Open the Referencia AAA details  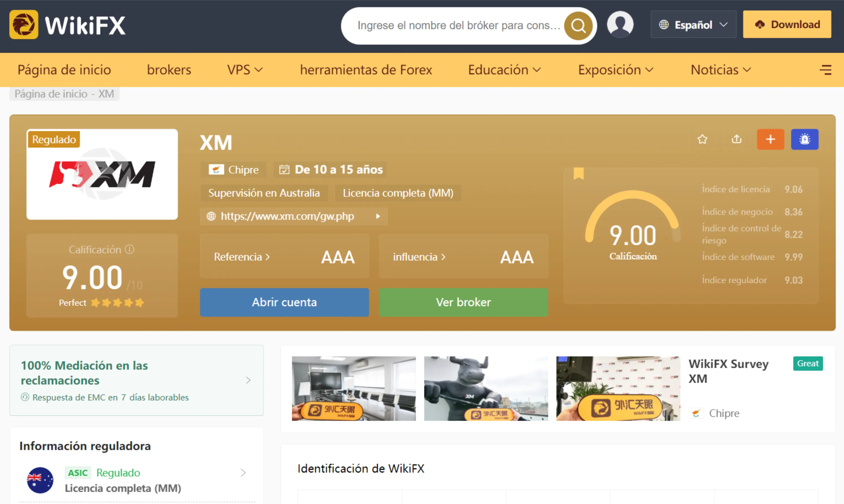point(284,257)
